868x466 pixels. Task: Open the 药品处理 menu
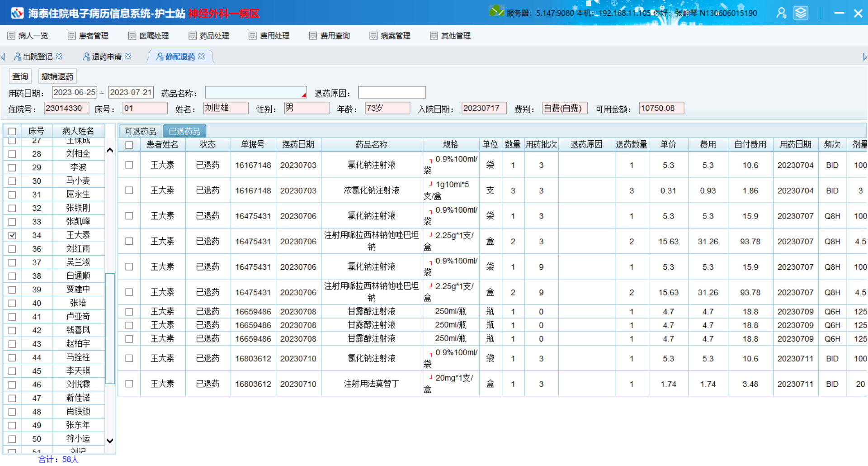209,36
